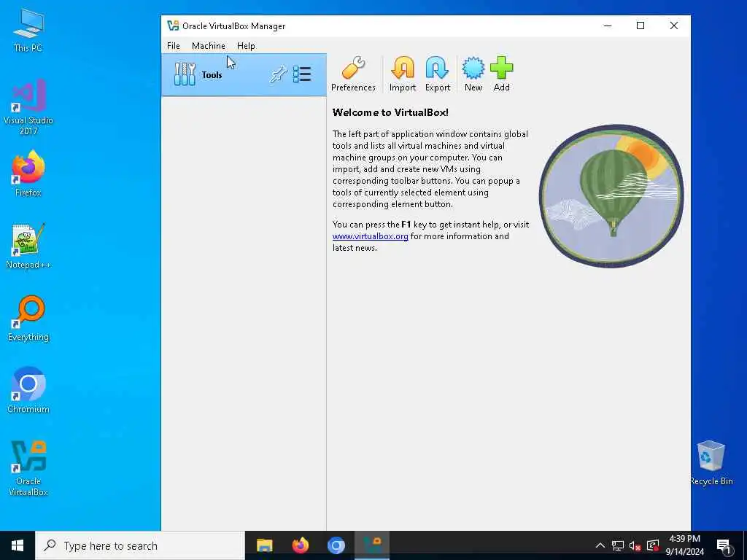The width and height of the screenshot is (747, 560).
Task: Click the tray icon left of the clock
Action: (x=653, y=545)
